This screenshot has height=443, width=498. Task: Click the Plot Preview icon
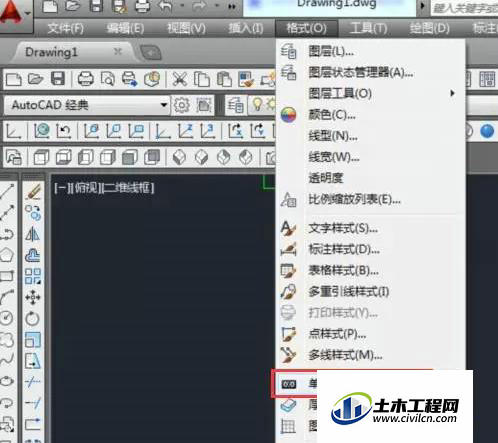click(108, 79)
